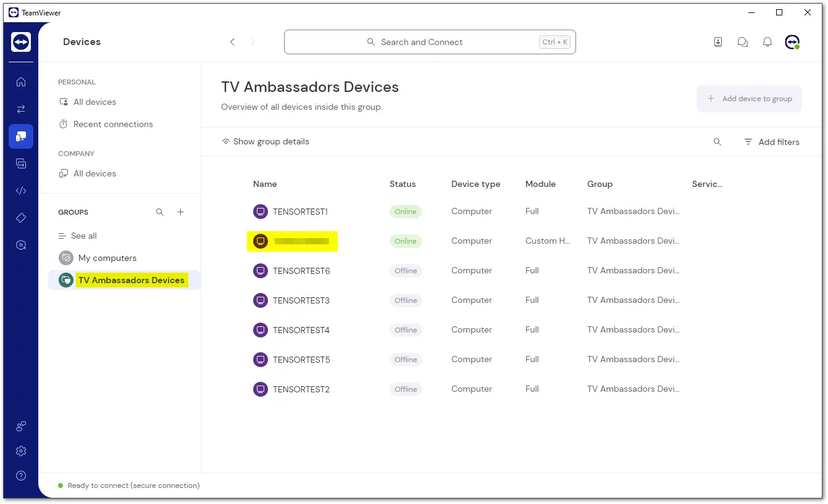
Task: Click the TENSORTEST4 computer icon
Action: point(261,330)
